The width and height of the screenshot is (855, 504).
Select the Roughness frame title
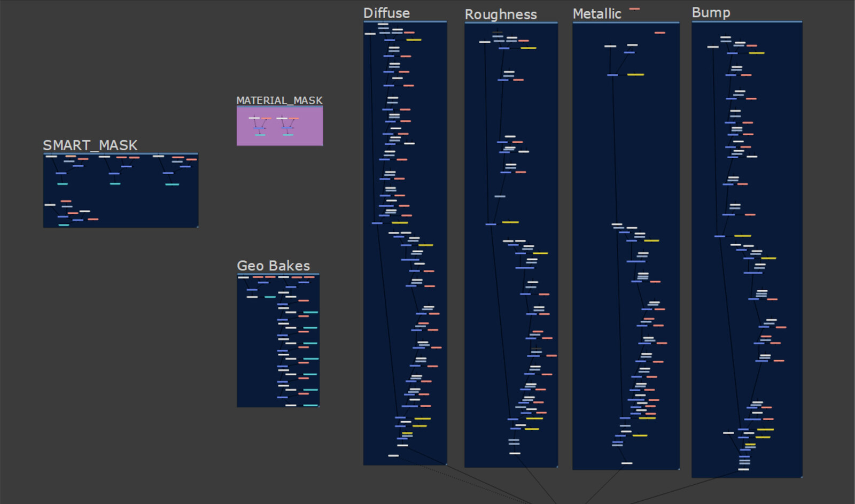click(x=501, y=14)
